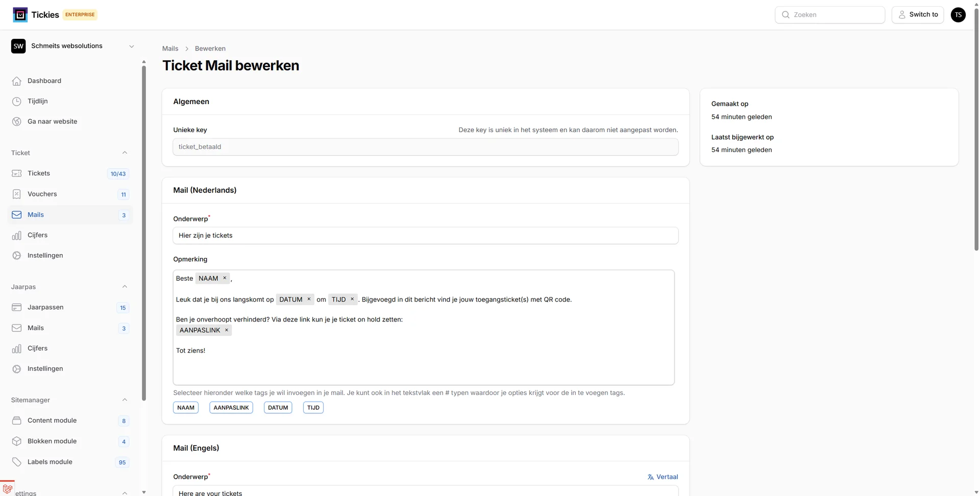The height and width of the screenshot is (496, 980).
Task: Select the Tickets ticket icon
Action: click(x=17, y=173)
